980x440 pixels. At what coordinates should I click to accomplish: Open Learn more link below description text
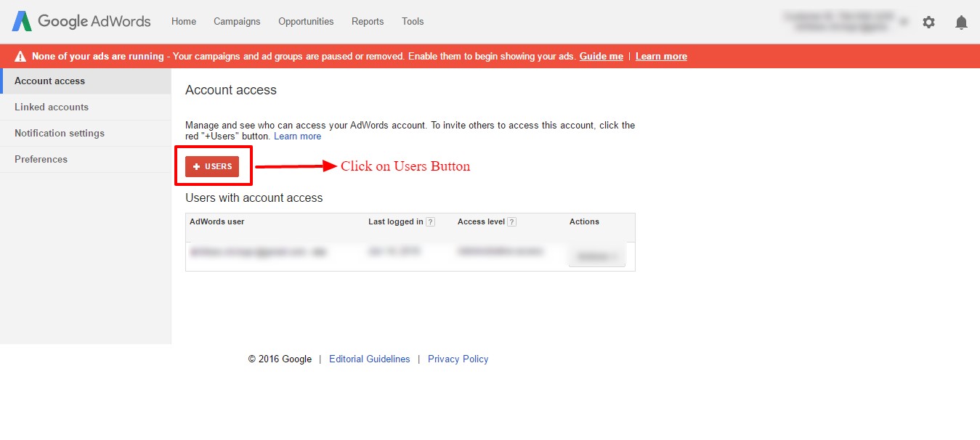click(x=297, y=137)
